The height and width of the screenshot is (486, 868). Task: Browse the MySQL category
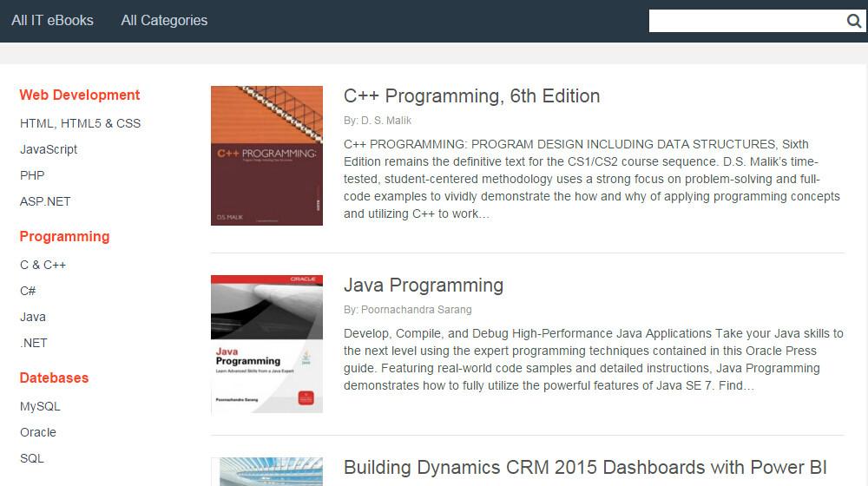tap(40, 406)
